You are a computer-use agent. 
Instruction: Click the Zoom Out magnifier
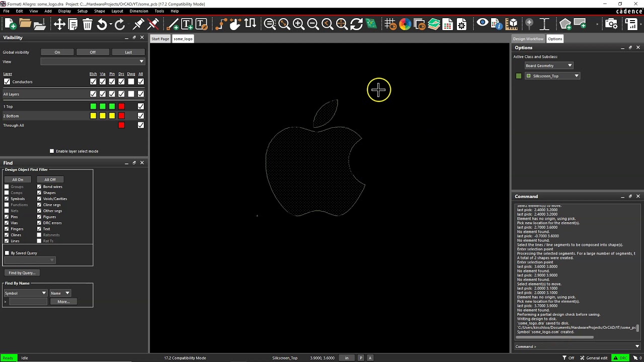[312, 24]
